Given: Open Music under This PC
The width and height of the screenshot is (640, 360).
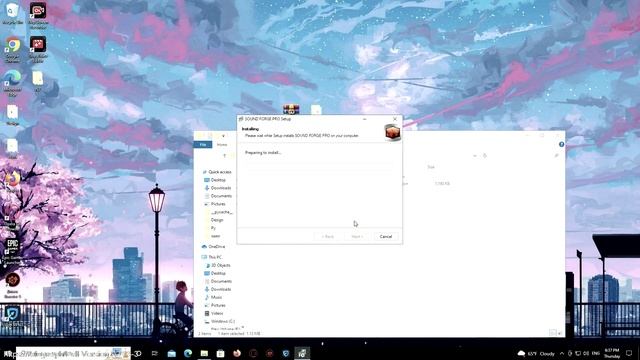Looking at the screenshot, I should pyautogui.click(x=216, y=297).
